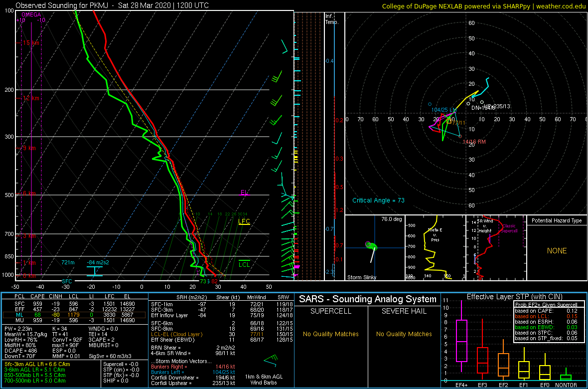Click 'No Quality Matches' under SEVERE HAIL

(404, 334)
